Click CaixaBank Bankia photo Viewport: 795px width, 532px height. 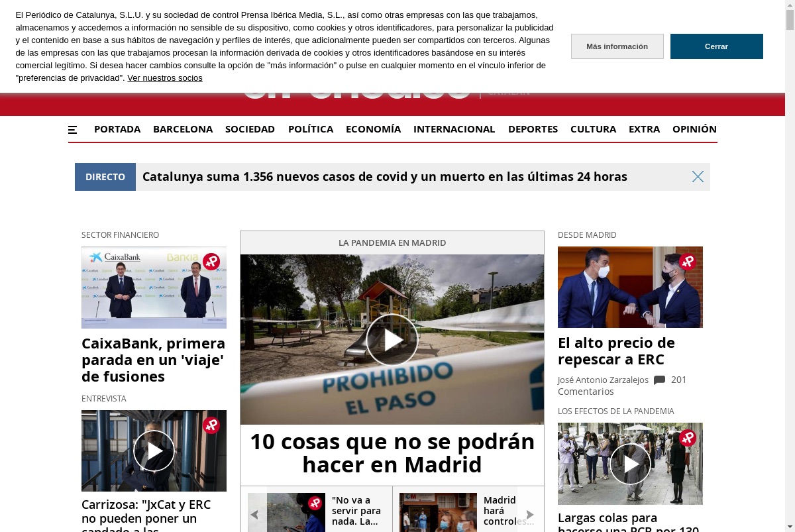(x=154, y=288)
